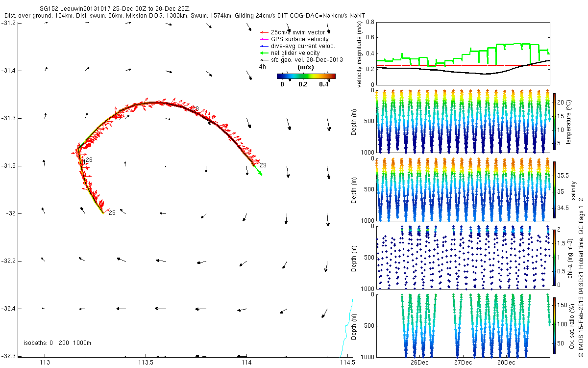This screenshot has height=368, width=588.
Task: Click the '(m/s)' title above the velocity colorbar
Action: pos(306,67)
